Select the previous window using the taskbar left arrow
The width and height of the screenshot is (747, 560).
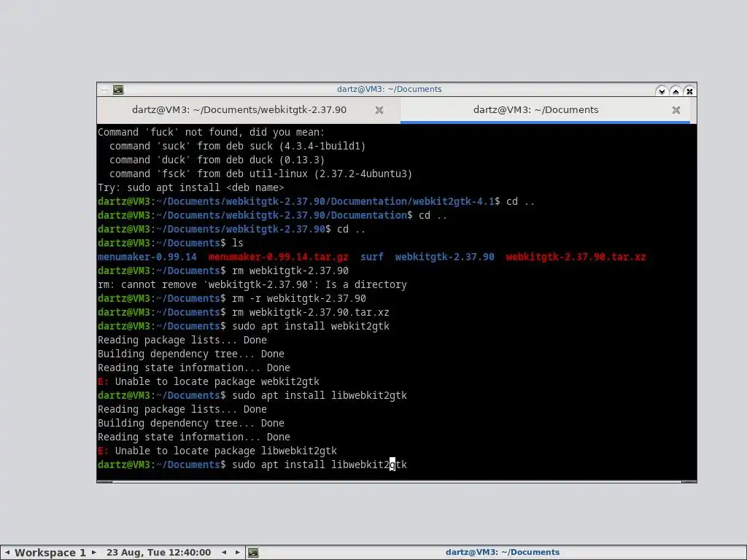(x=224, y=553)
